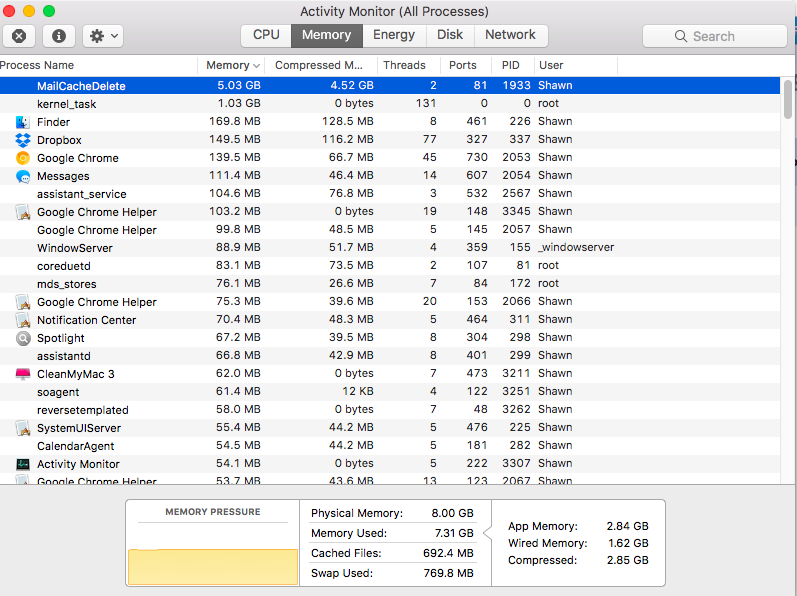Click the PID 2053 cell for Chrome
The image size is (797, 596).
(516, 158)
